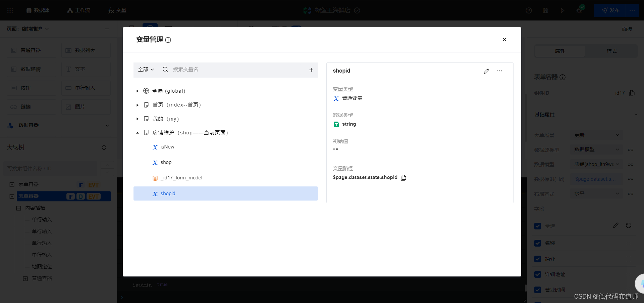The height and width of the screenshot is (303, 644).
Task: Click the preview play icon in top bar
Action: tap(562, 10)
